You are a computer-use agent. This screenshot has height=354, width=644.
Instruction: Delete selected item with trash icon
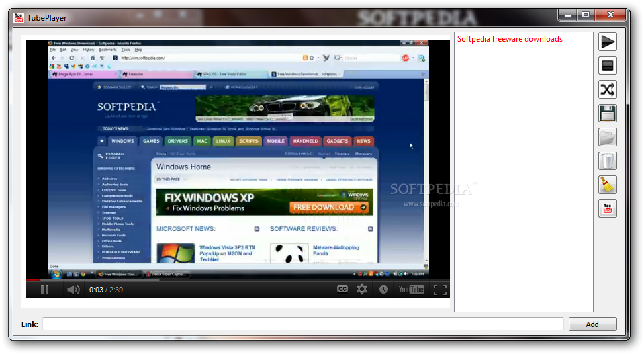click(x=608, y=161)
